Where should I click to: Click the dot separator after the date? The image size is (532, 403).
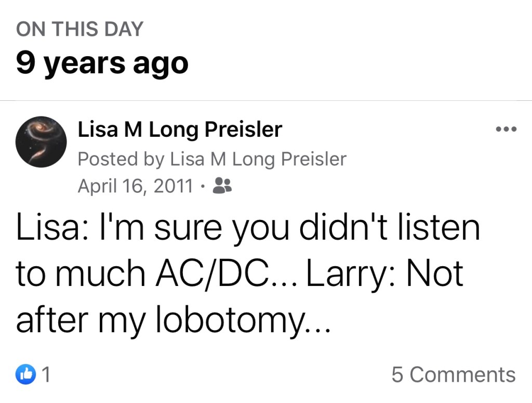204,186
